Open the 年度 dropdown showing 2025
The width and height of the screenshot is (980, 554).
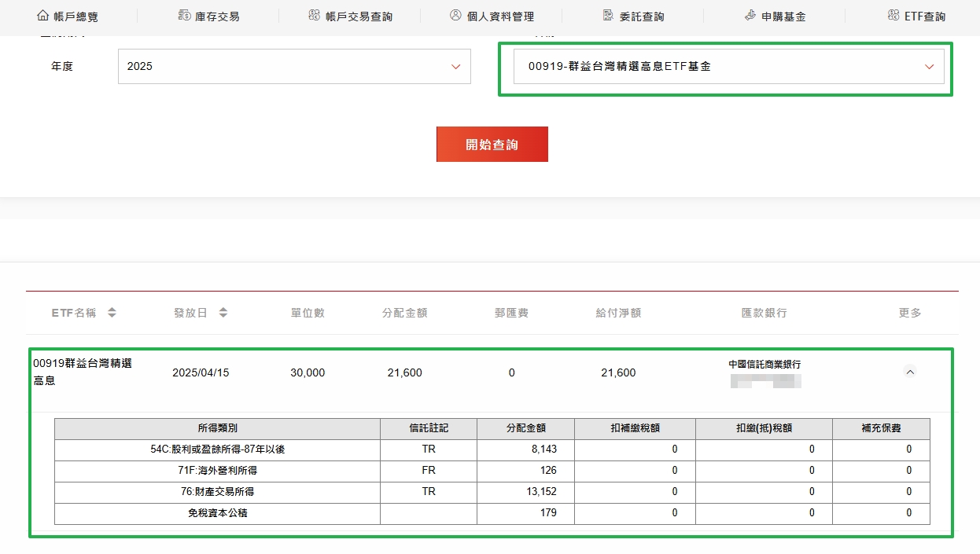[294, 67]
